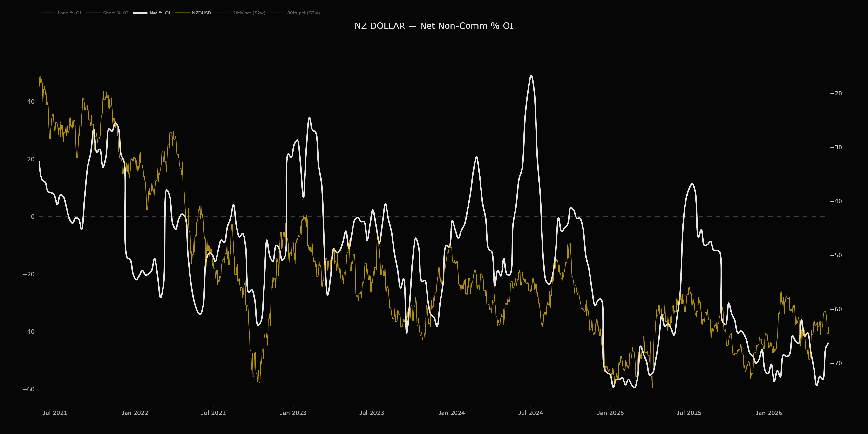Click the −30 tick on right axis
Screen dimensions: 868x434
[x=836, y=147]
